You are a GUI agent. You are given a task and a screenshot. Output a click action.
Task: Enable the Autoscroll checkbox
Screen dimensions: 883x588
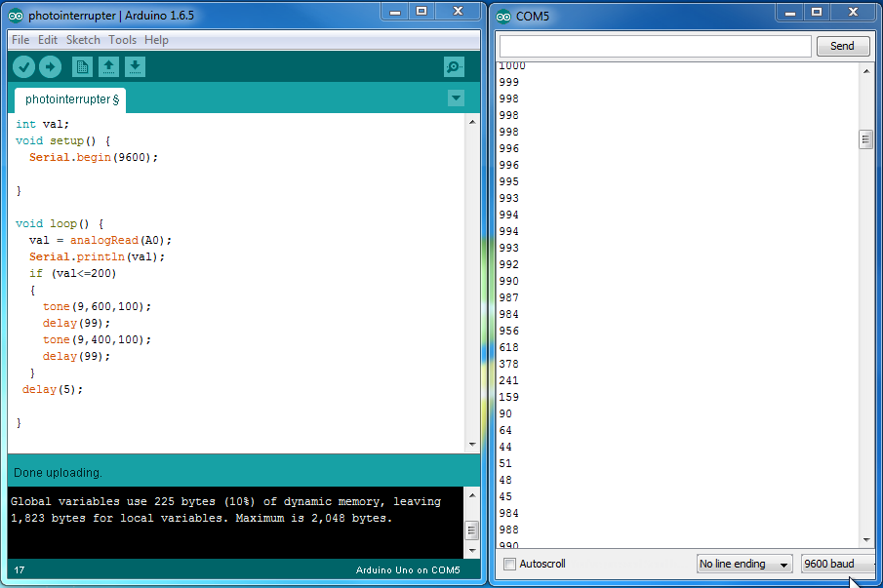[x=509, y=564]
